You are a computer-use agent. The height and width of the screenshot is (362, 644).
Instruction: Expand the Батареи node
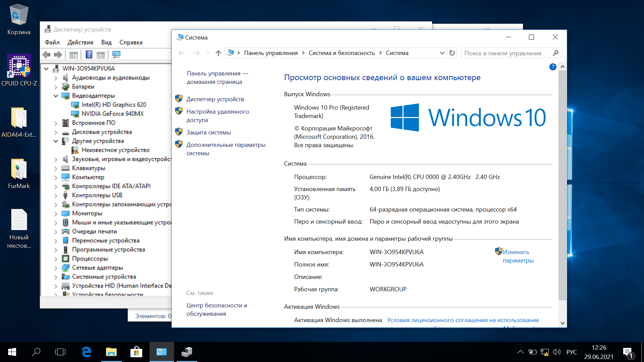tap(56, 87)
